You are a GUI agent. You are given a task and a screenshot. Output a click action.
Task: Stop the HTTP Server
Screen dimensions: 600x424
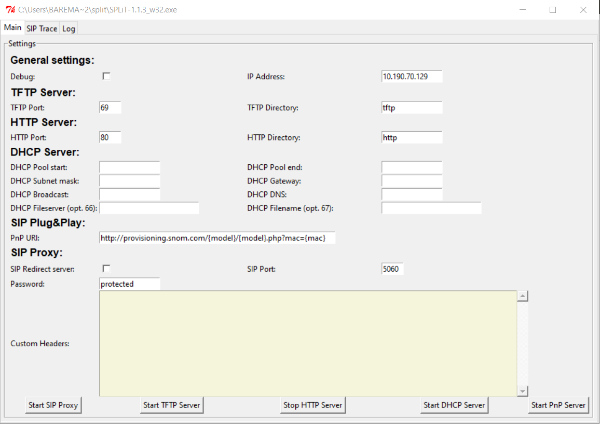tap(313, 405)
